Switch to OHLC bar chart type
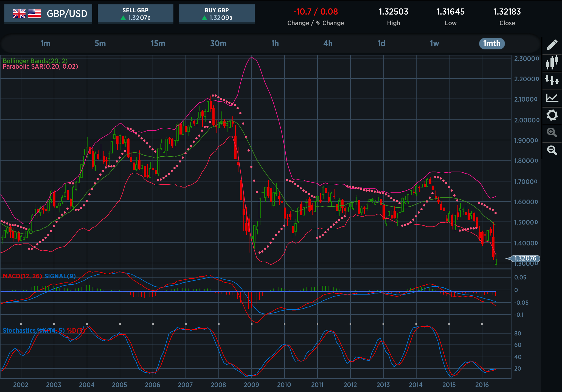Viewport: 562px width, 392px height. tap(552, 80)
